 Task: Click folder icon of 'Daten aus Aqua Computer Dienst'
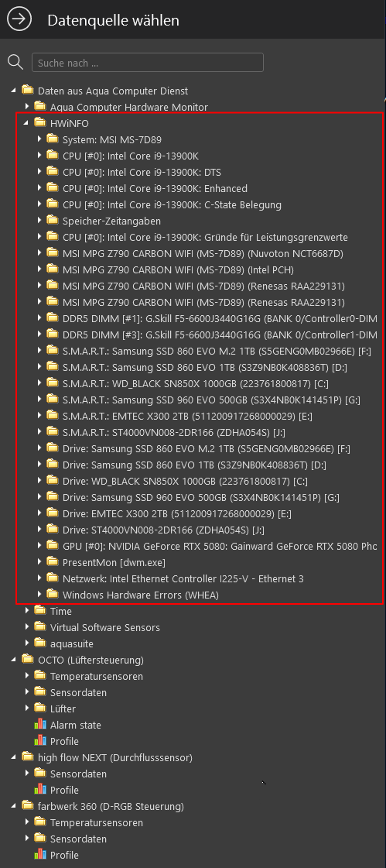[27, 91]
